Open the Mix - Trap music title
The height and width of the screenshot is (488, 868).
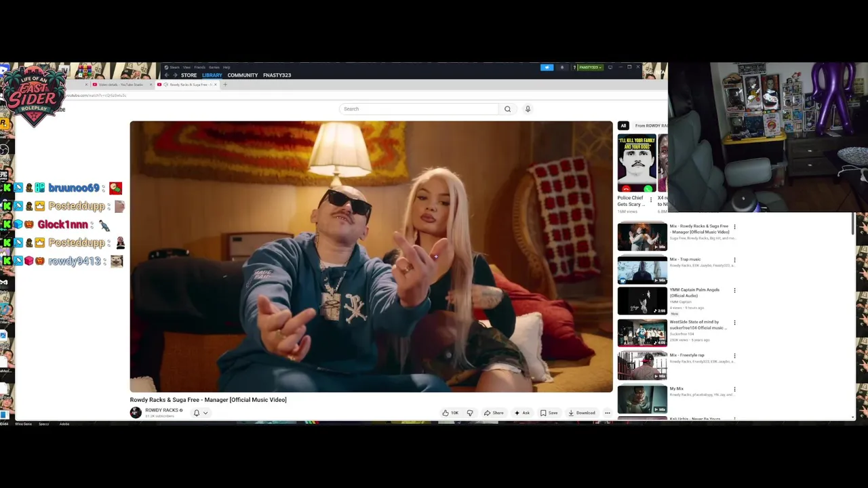tap(685, 260)
